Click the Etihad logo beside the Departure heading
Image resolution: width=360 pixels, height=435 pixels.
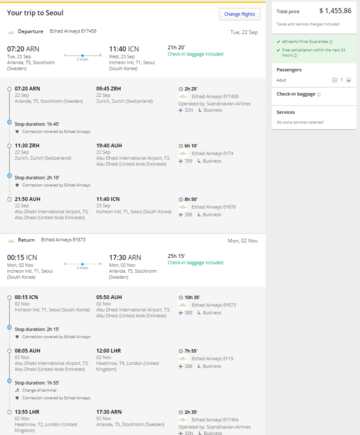(11, 32)
